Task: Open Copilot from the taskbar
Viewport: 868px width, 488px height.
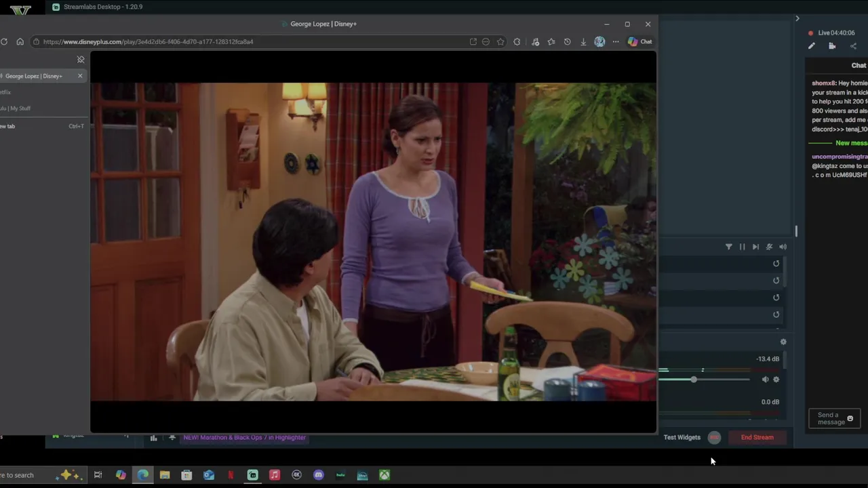Action: [x=121, y=475]
